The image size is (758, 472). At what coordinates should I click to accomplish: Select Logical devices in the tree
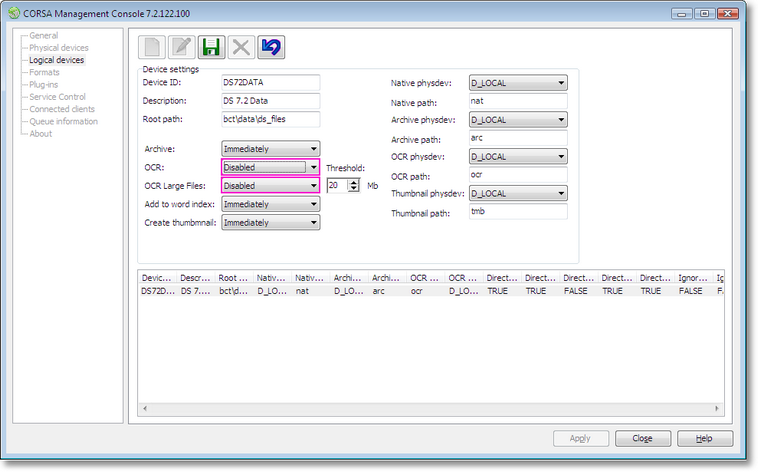point(57,60)
